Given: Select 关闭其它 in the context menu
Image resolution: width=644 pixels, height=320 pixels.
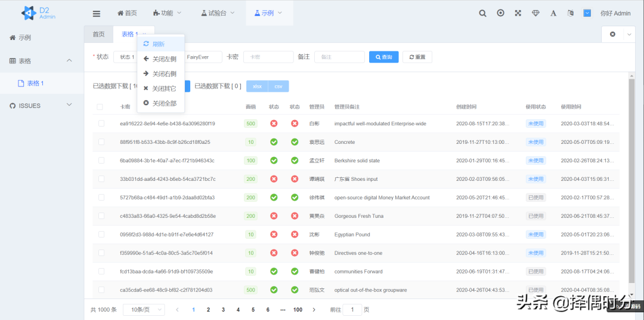Looking at the screenshot, I should [x=163, y=88].
